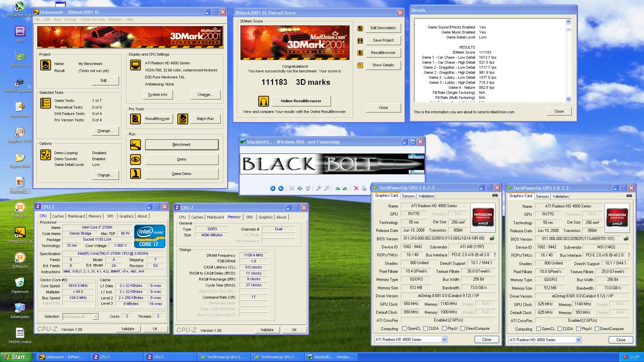Click the best fit icon in image viewer
644x362 pixels.
point(291,188)
